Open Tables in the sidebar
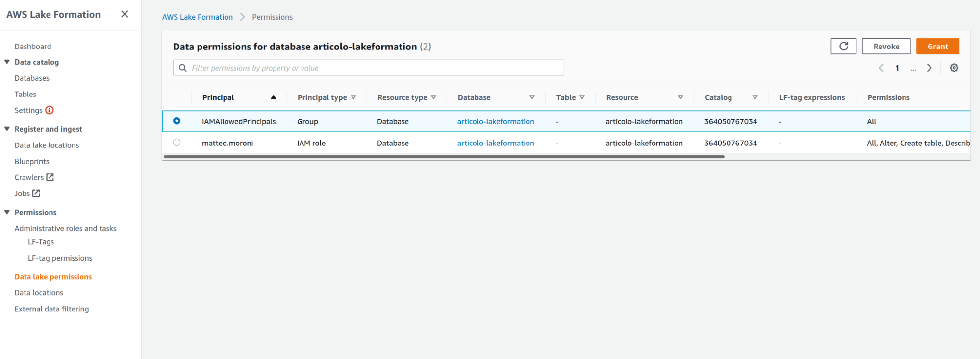980x359 pixels. (25, 94)
